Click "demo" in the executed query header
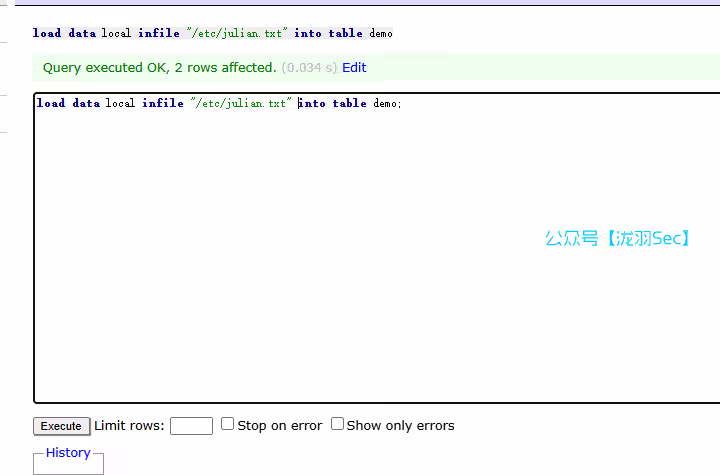The image size is (720, 475). 381,33
